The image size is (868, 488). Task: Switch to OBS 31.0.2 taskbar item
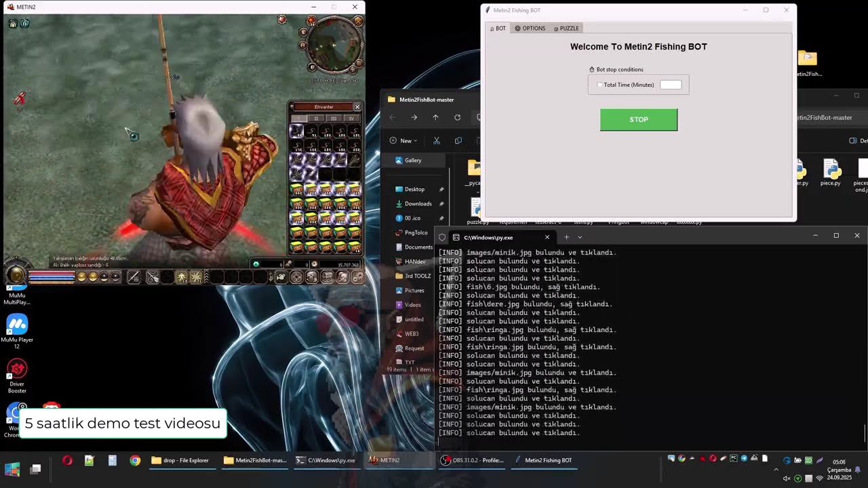click(x=473, y=460)
